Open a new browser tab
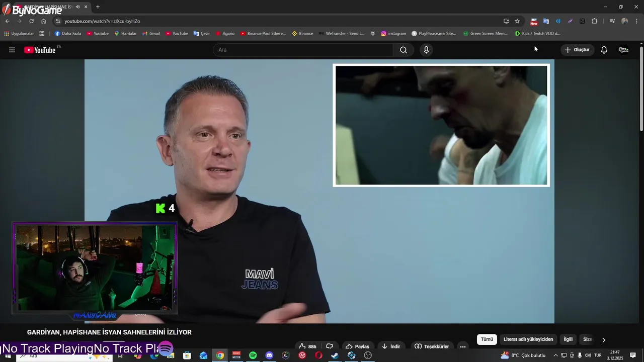The width and height of the screenshot is (644, 362). (98, 7)
